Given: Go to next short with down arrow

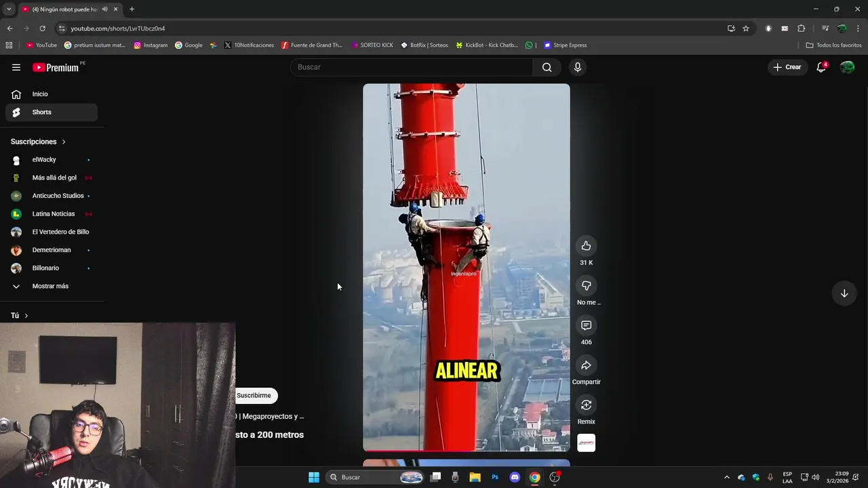Looking at the screenshot, I should pos(844,293).
